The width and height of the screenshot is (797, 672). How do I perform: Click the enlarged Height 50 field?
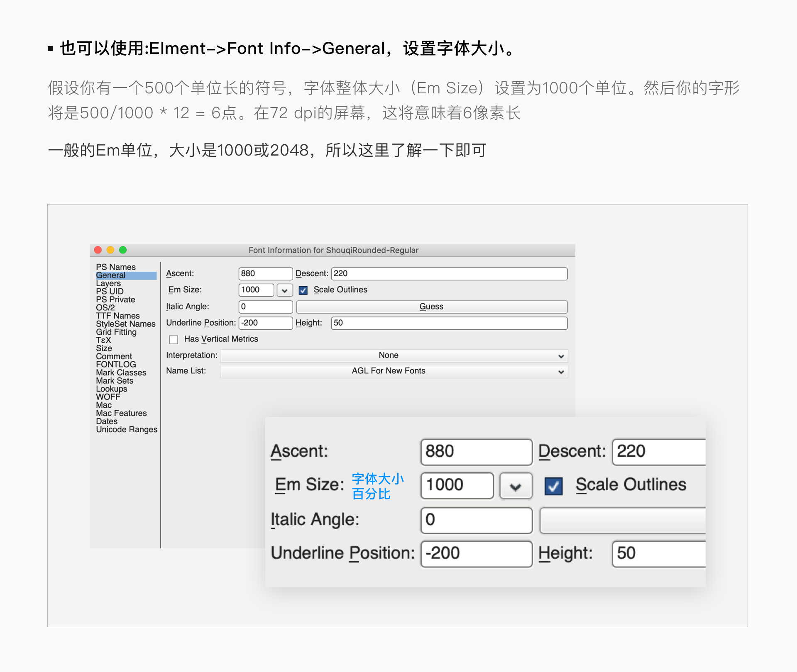659,554
